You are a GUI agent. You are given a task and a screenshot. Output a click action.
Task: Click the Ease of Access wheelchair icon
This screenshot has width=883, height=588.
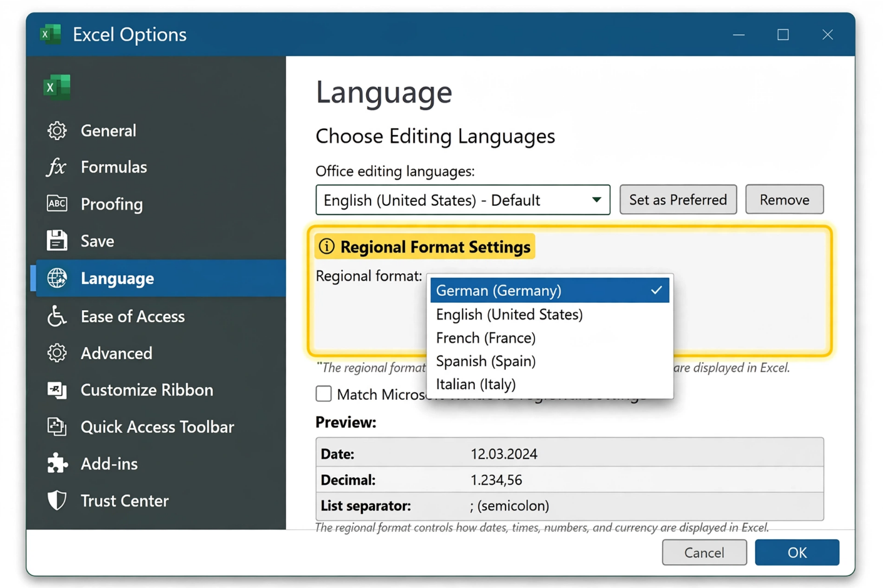[57, 316]
